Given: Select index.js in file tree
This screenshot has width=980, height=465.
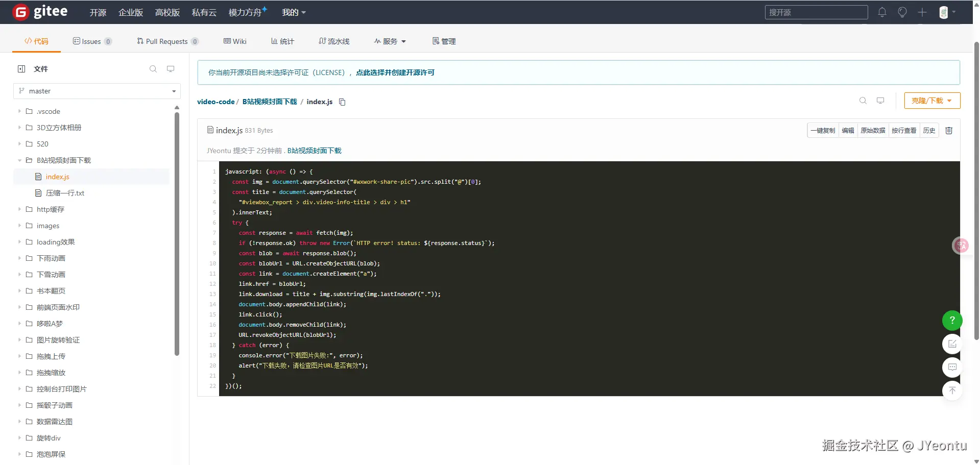Looking at the screenshot, I should click(x=57, y=177).
